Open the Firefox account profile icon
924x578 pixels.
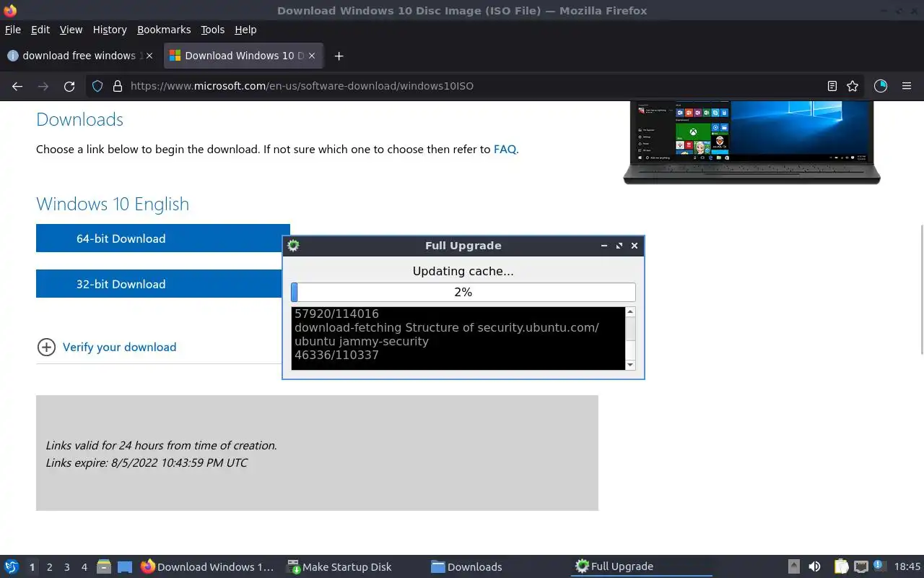click(x=880, y=86)
